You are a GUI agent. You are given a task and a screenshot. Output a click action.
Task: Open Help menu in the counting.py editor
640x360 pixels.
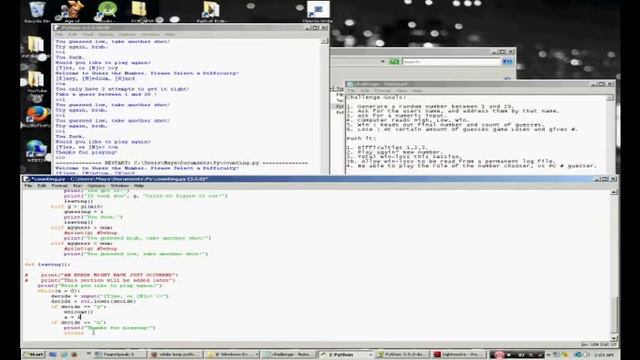tap(139, 186)
